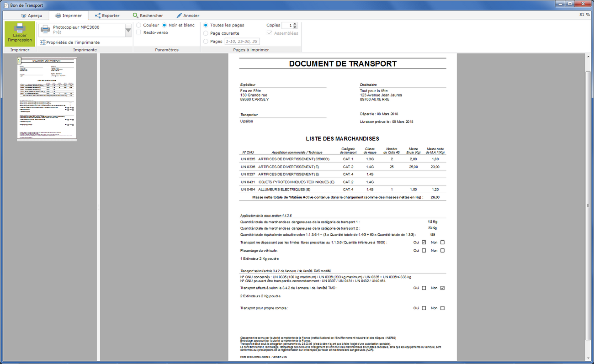Click the Photocopieur printer device icon
This screenshot has height=364, width=594.
pyautogui.click(x=45, y=30)
